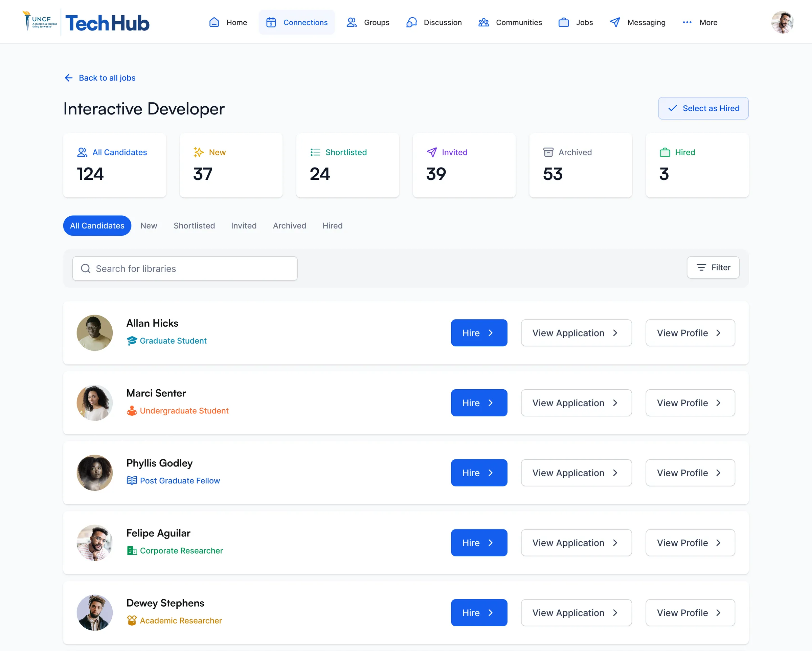Click the Messaging paper plane icon
This screenshot has width=812, height=651.
coord(615,22)
